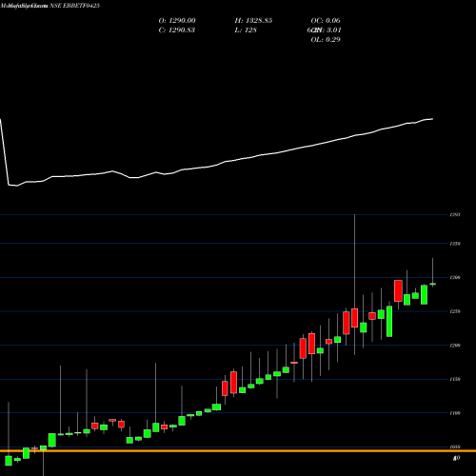Click the 1200 price axis label
476x476 pixels.
coord(455,346)
